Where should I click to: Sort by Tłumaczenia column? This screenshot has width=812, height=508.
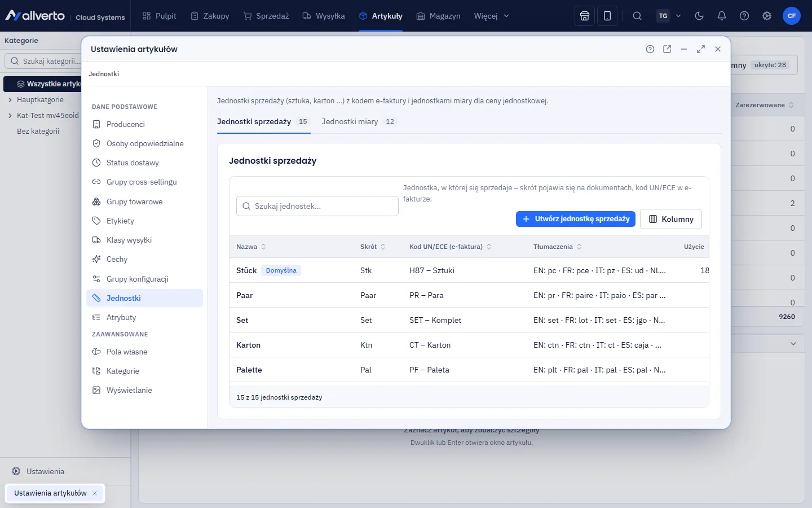558,247
